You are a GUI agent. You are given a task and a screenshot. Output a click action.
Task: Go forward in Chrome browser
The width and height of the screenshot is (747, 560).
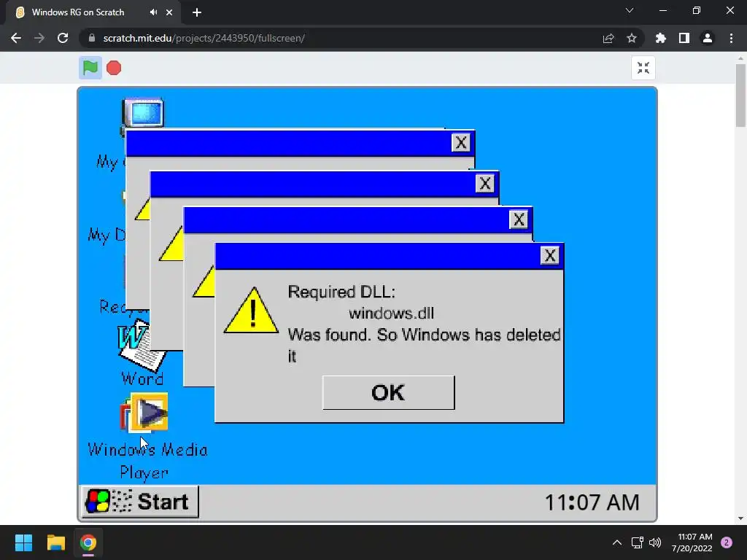coord(39,38)
